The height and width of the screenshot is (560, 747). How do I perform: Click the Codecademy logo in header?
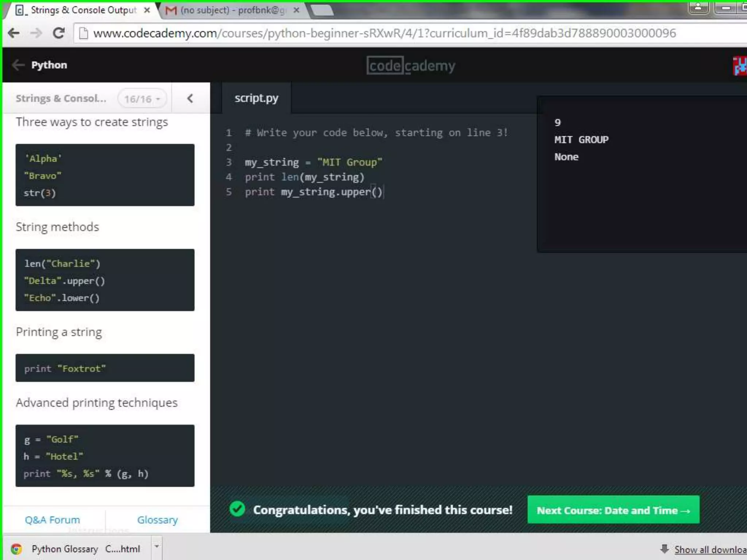(x=411, y=66)
